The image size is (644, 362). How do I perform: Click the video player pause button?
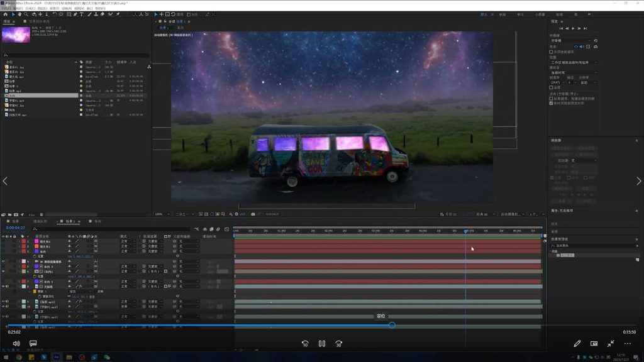coord(321,344)
